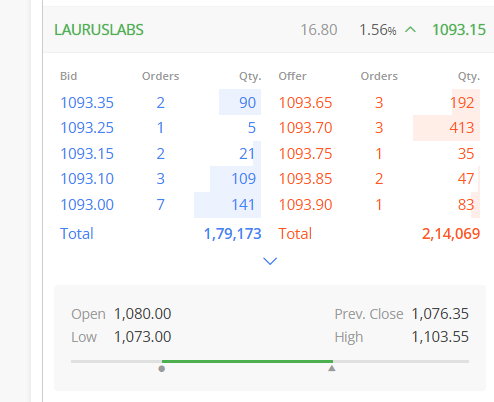The height and width of the screenshot is (402, 494).
Task: Click offer quantity 47
Action: pyautogui.click(x=466, y=179)
